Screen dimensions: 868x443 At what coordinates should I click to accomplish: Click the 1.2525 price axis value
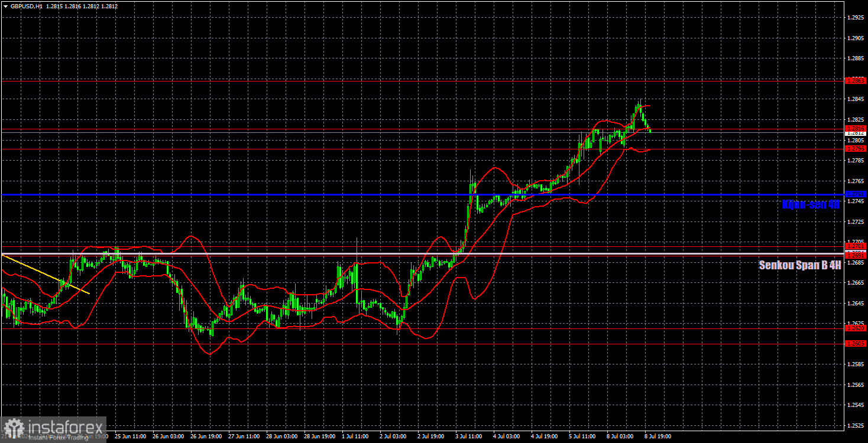point(855,426)
